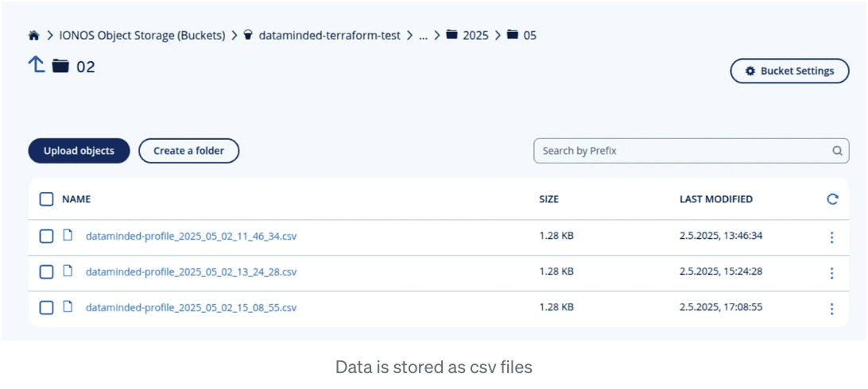The width and height of the screenshot is (868, 389).
Task: Select checkbox for file ending 11_46_34.csv
Action: click(x=46, y=237)
